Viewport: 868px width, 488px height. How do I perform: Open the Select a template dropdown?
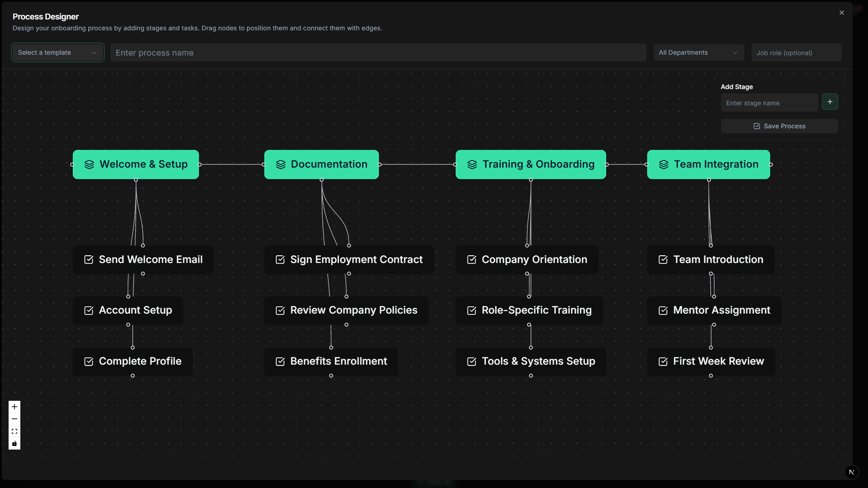click(x=57, y=52)
